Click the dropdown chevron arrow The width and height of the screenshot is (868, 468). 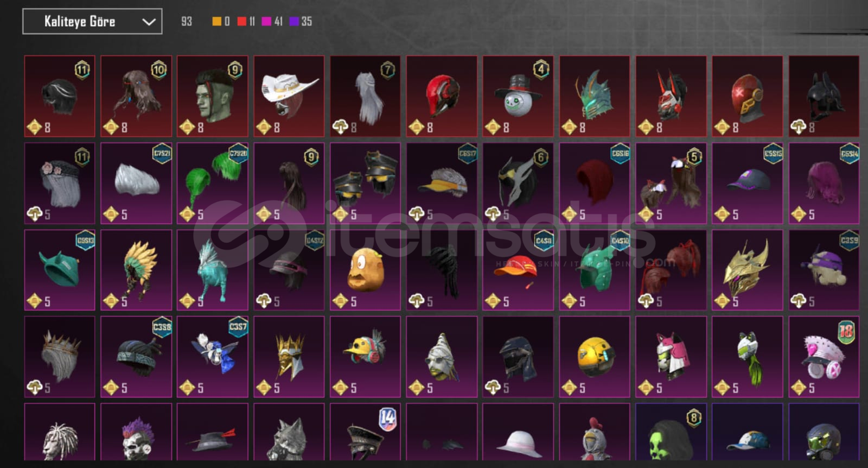[149, 22]
